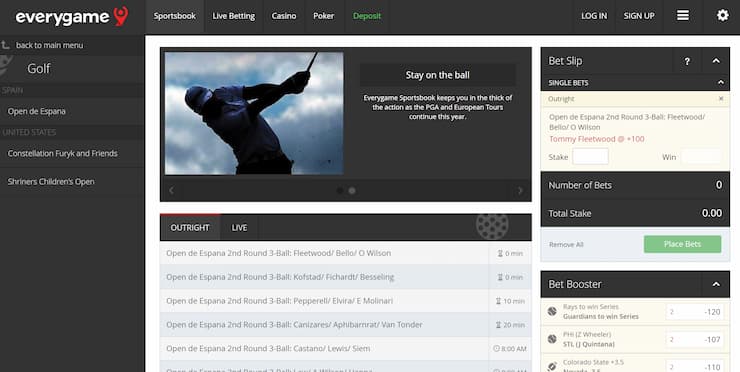Image resolution: width=740 pixels, height=372 pixels.
Task: Click football icon beside Colorado State +3.5
Action: pos(552,366)
